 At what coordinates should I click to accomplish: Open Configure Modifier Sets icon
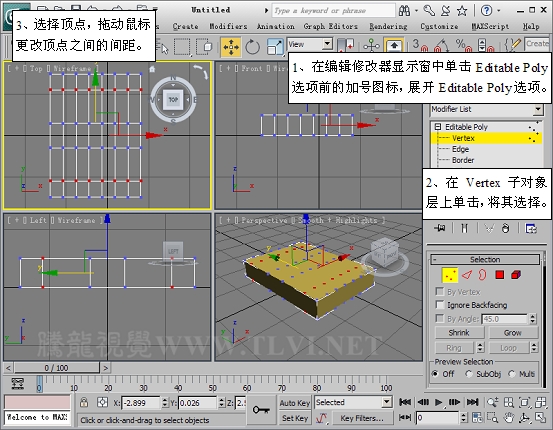click(531, 228)
